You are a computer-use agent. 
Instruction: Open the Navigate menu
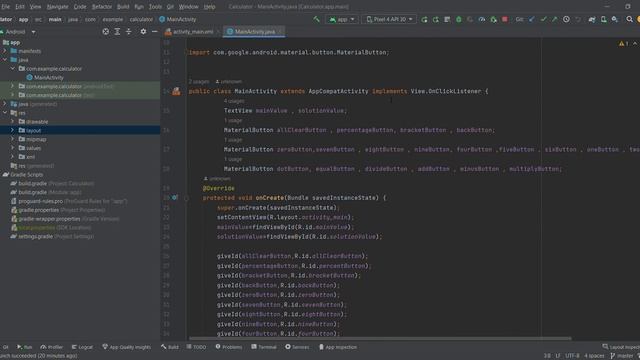[x=57, y=7]
